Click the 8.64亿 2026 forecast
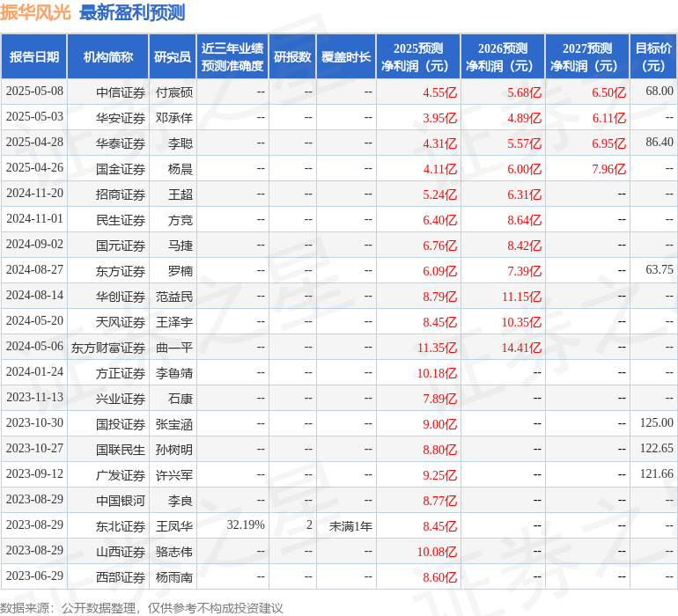Image resolution: width=678 pixels, height=616 pixels. coord(524,220)
